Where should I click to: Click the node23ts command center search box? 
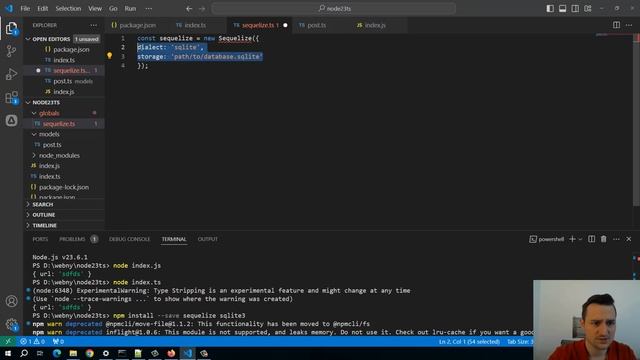click(333, 9)
